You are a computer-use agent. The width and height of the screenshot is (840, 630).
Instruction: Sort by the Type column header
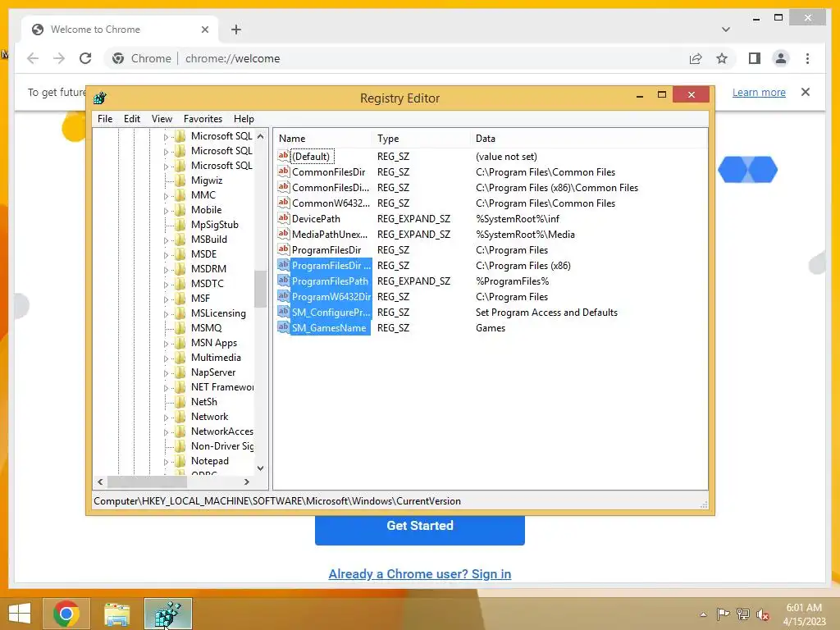[421, 138]
